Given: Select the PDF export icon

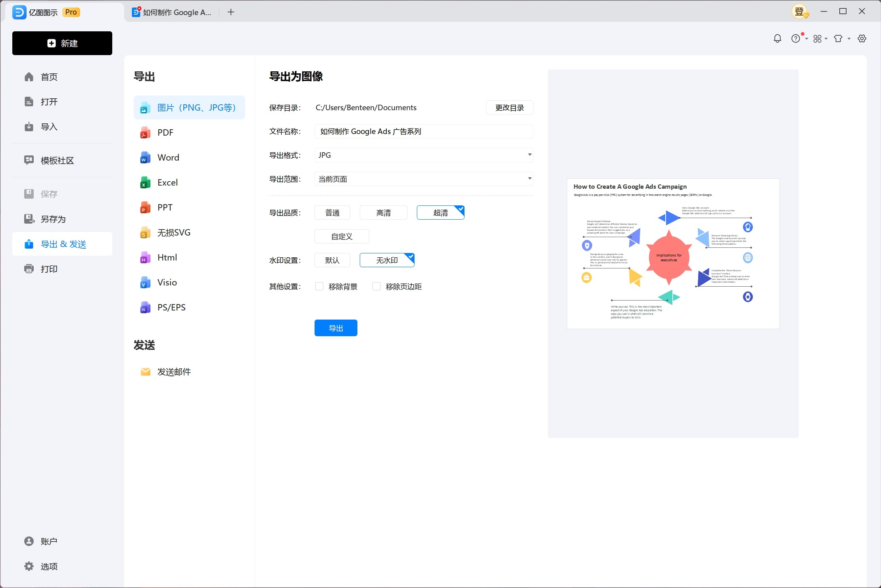Looking at the screenshot, I should (x=145, y=132).
